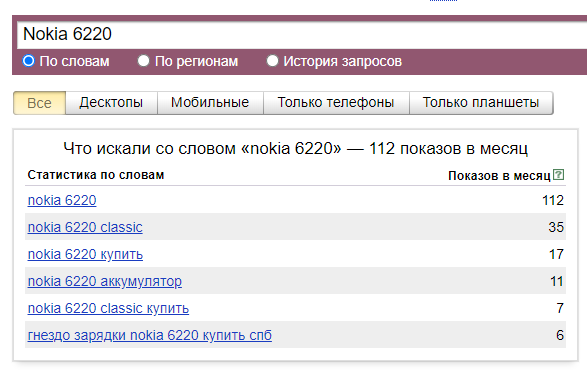Open the Только планшеты tab
The width and height of the screenshot is (587, 378).
[x=481, y=103]
